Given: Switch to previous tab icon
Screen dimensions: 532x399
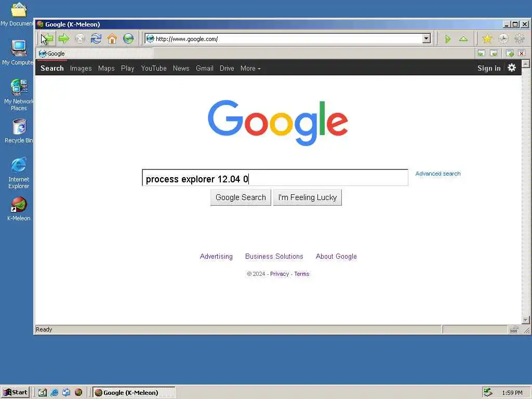Looking at the screenshot, I should [x=482, y=54].
